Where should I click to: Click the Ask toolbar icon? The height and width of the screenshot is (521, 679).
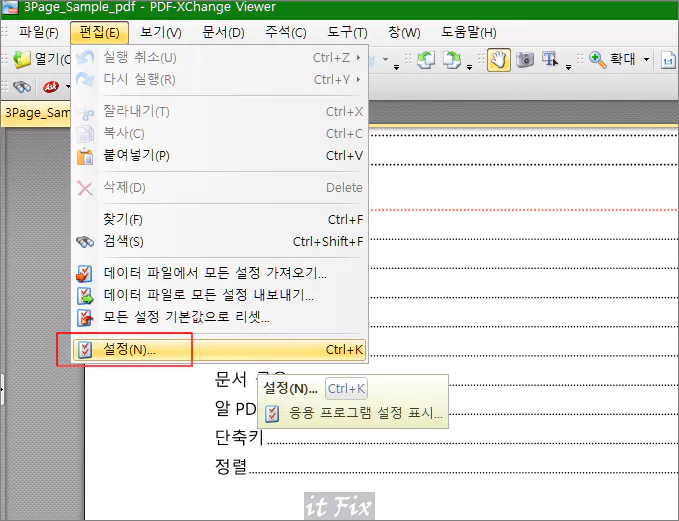(51, 87)
